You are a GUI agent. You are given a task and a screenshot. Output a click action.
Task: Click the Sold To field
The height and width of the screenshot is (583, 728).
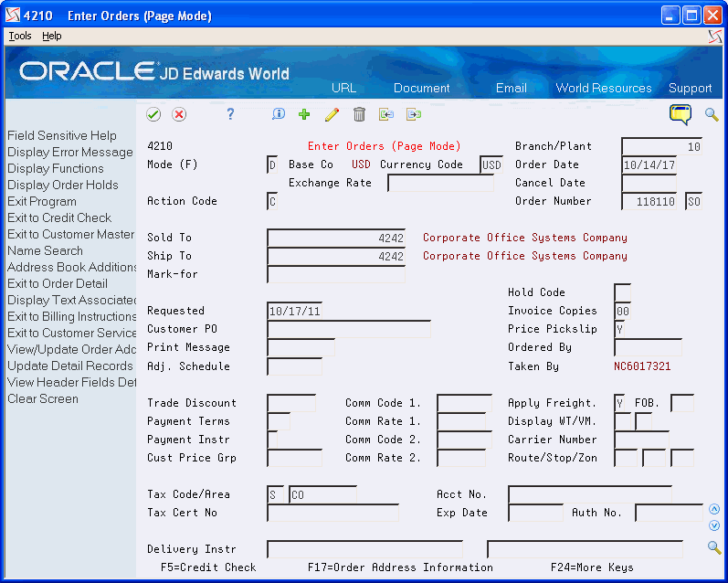tap(336, 238)
